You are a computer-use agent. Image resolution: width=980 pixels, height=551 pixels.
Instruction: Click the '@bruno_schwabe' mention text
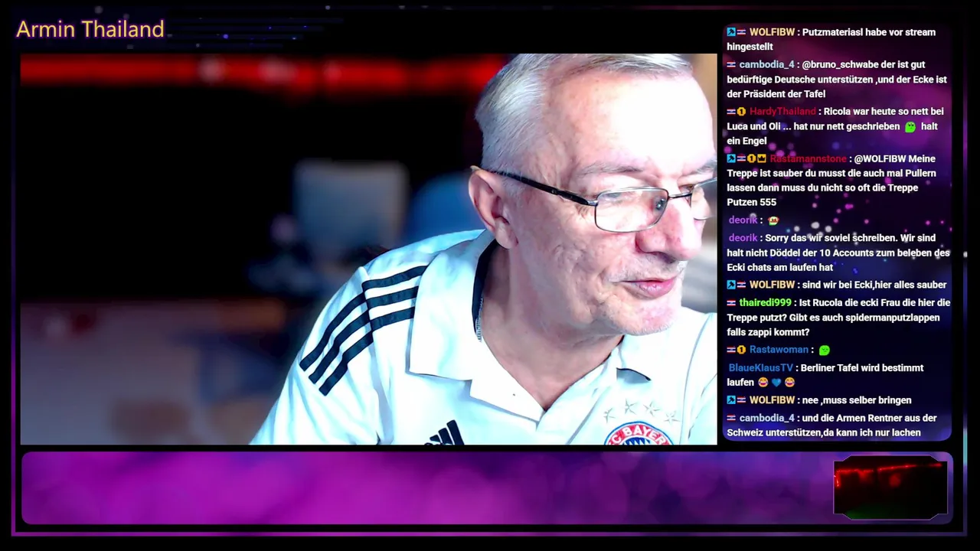point(840,65)
